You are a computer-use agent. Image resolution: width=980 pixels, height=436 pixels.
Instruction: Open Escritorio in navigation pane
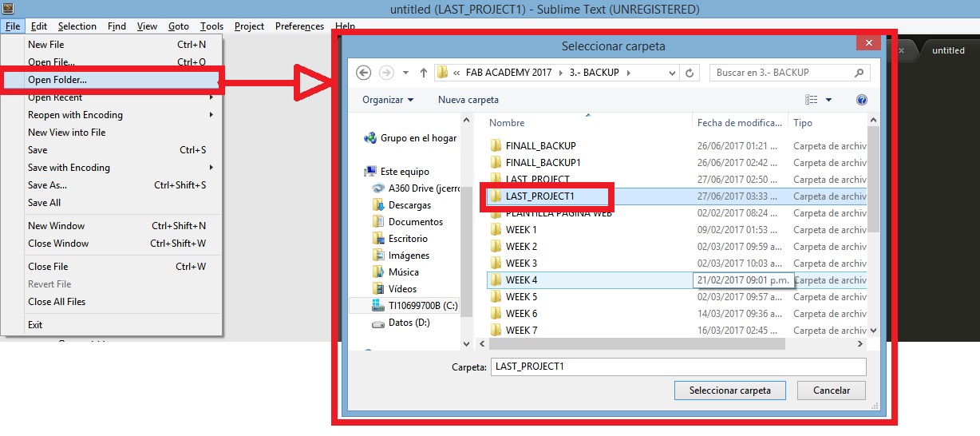point(401,239)
